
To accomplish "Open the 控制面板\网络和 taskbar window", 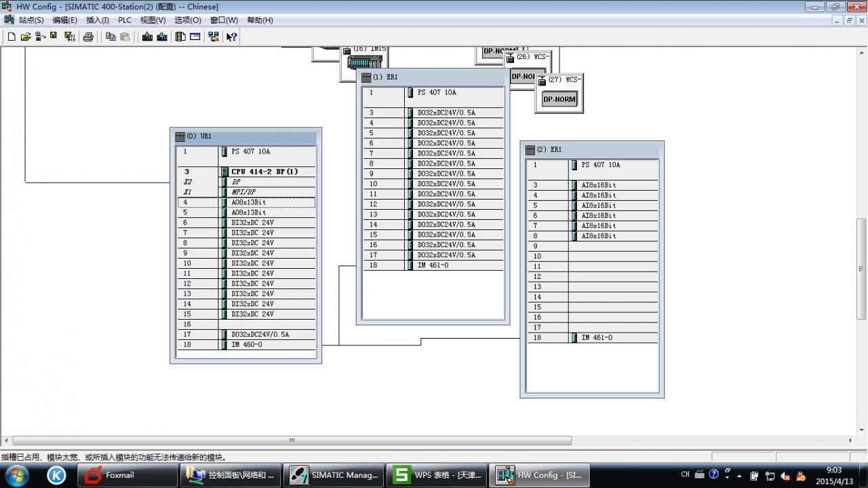I will [230, 475].
